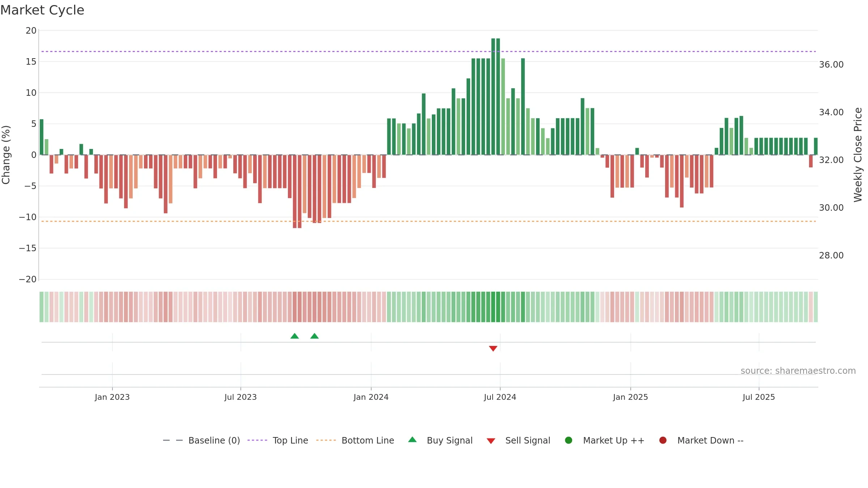Click the purple dashed top line on chart
The height and width of the screenshot is (488, 868).
click(429, 51)
